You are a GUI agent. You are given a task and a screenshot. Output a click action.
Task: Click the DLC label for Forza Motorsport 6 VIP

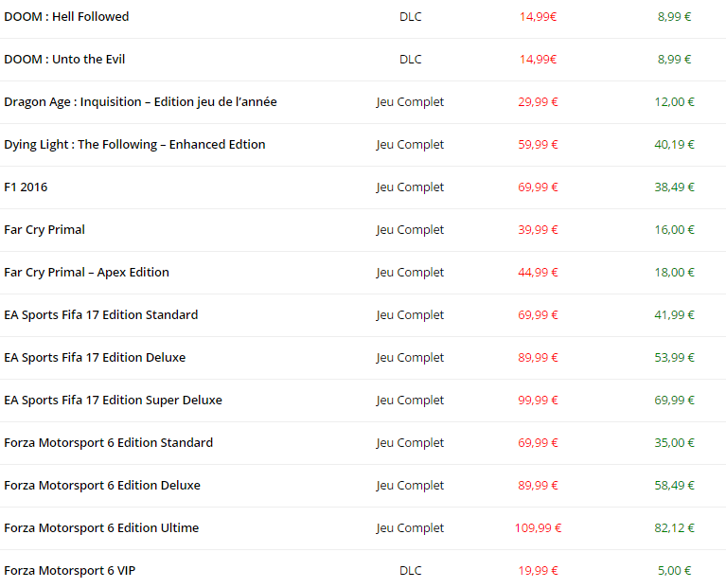(x=410, y=571)
